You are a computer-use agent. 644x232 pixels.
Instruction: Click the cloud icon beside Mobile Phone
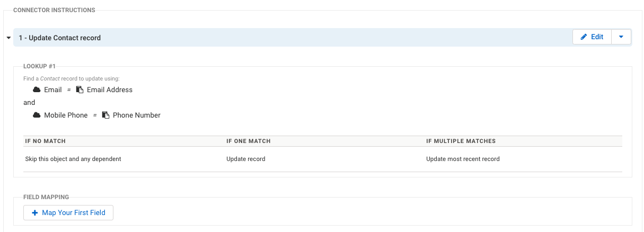pyautogui.click(x=37, y=115)
